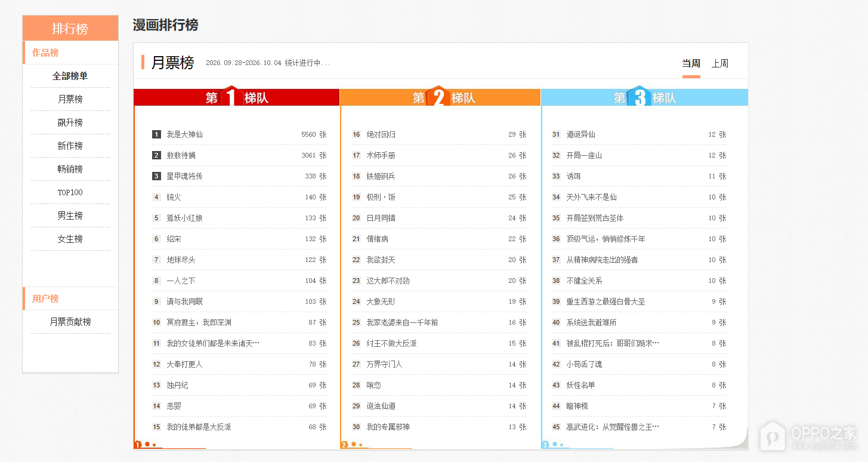This screenshot has width=868, height=462.
Task: View 狐妖小红娘 comic page
Action: click(x=185, y=218)
